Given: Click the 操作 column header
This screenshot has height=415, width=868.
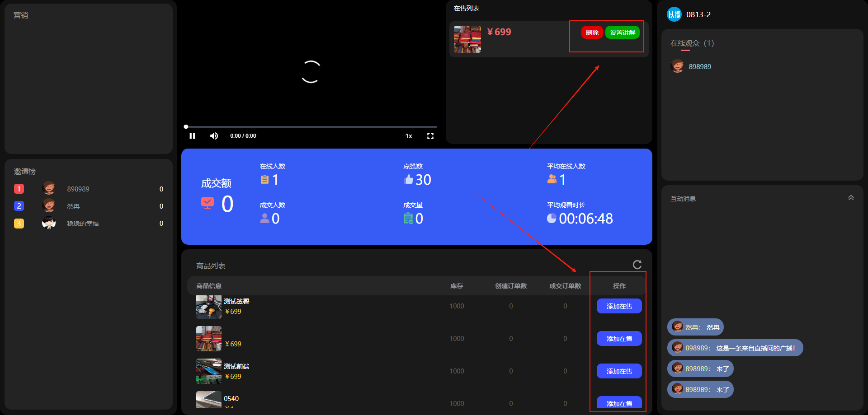Looking at the screenshot, I should pyautogui.click(x=619, y=286).
